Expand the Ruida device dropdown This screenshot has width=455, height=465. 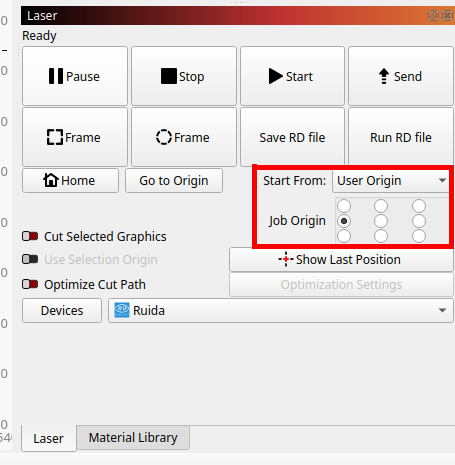click(x=281, y=310)
